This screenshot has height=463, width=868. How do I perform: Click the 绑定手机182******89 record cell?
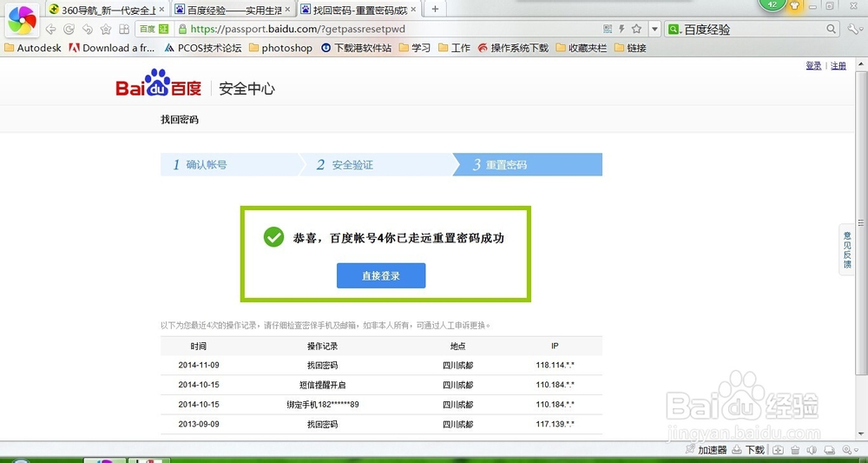[323, 404]
